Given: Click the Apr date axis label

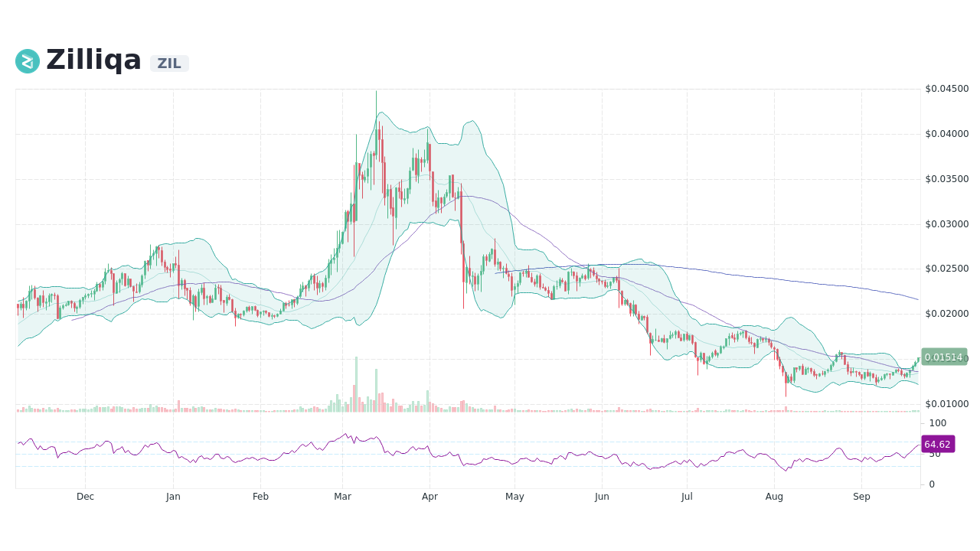Looking at the screenshot, I should (430, 497).
